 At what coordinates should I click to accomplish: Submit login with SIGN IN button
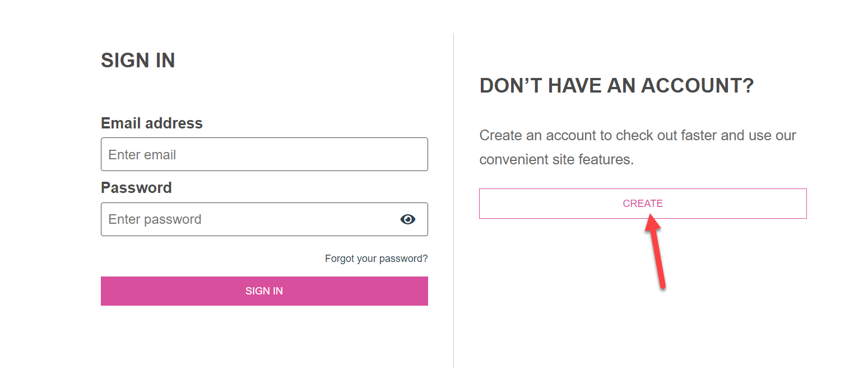point(264,291)
